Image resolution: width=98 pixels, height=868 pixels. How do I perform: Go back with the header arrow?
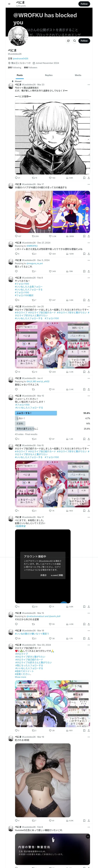coord(9,4)
